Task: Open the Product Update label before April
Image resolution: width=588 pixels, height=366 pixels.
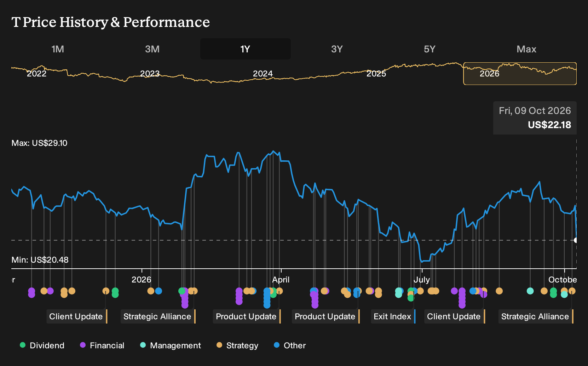Action: 247,316
